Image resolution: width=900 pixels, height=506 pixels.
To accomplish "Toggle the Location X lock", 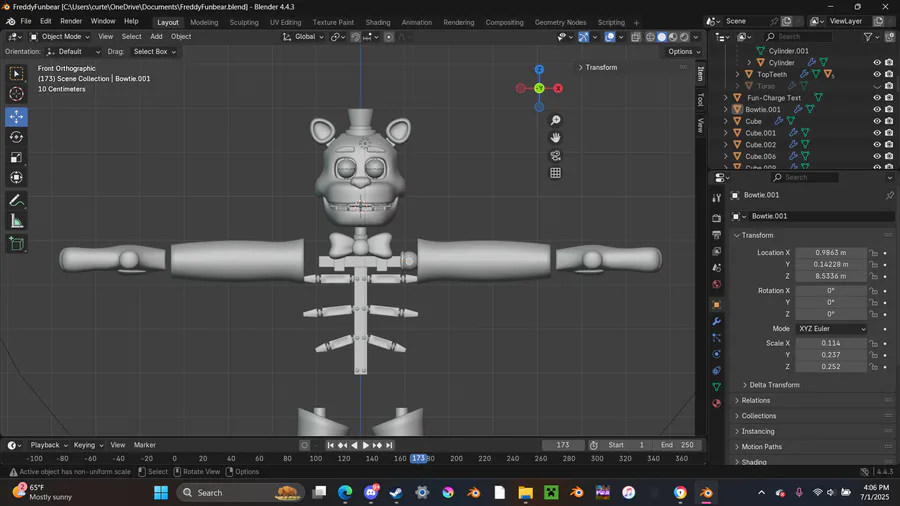I will click(873, 253).
